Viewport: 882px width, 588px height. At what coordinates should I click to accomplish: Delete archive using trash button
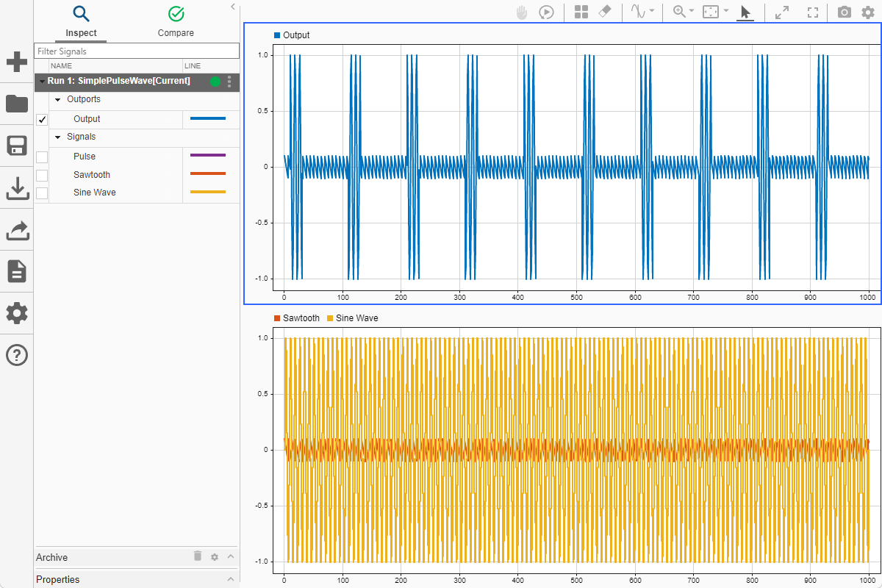197,556
